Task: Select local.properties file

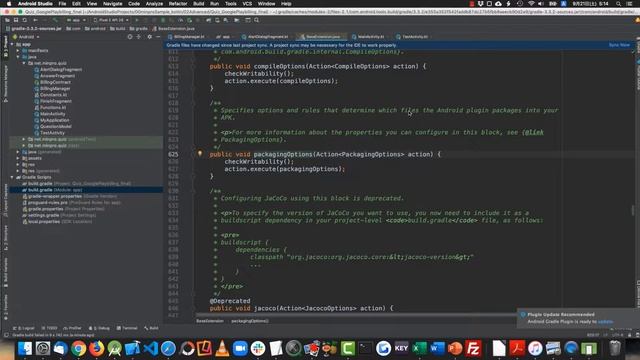Action: (57, 222)
